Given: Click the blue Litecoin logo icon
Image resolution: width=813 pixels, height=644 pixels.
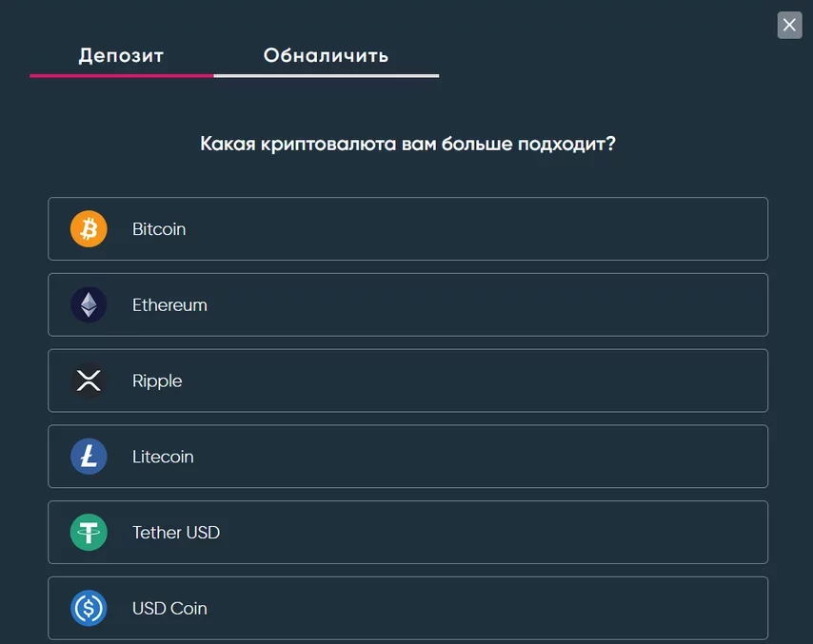Looking at the screenshot, I should point(89,457).
